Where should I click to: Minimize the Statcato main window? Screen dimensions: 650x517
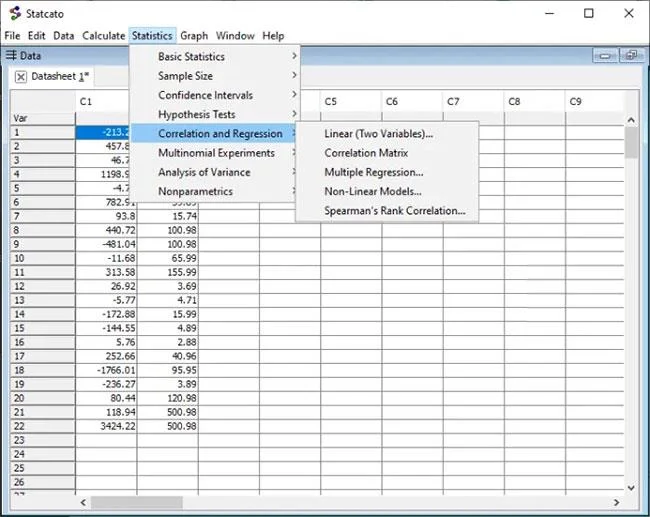pyautogui.click(x=550, y=14)
